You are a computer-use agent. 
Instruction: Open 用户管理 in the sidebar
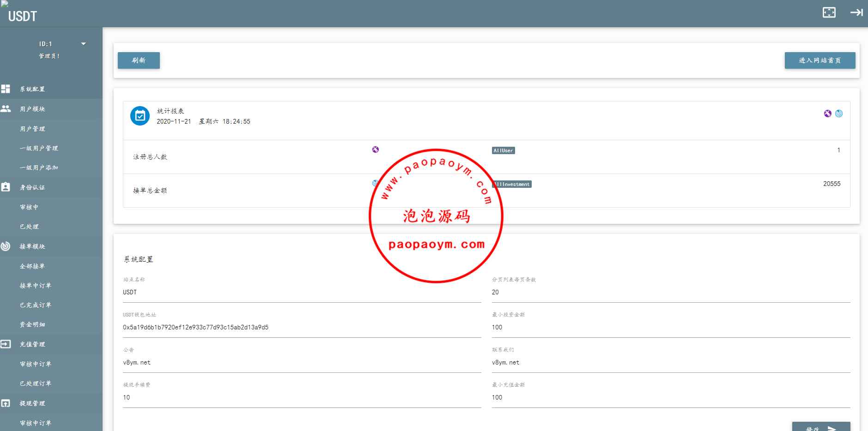tap(32, 129)
